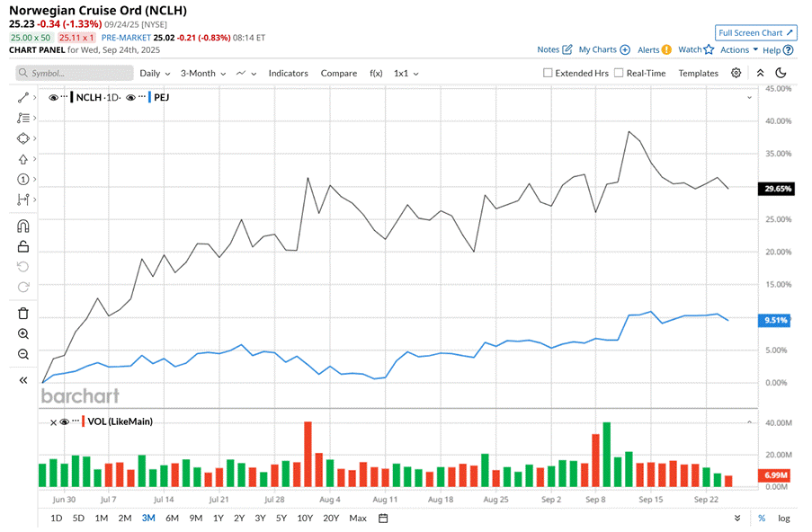This screenshot has width=812, height=532.
Task: Open VOL indicator options dots
Action: 76,421
